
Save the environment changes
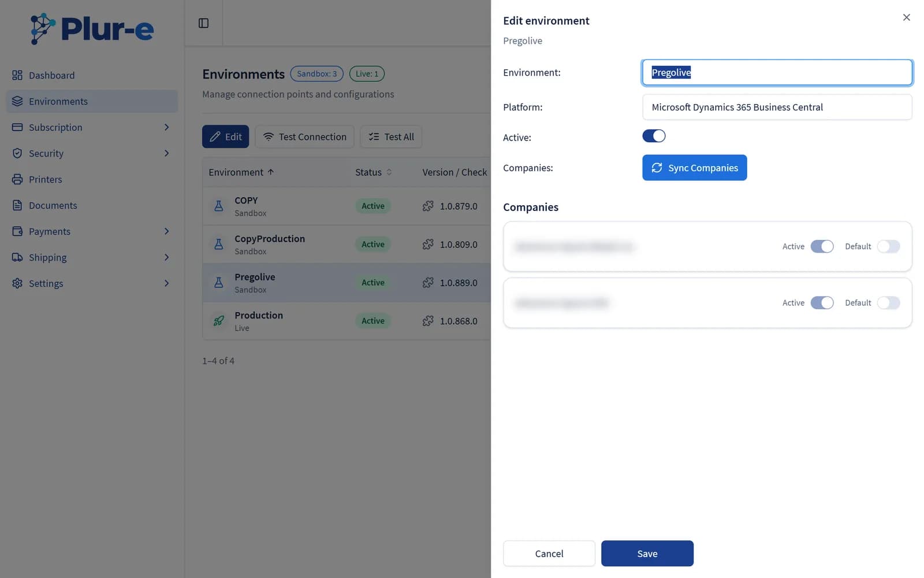pyautogui.click(x=647, y=553)
